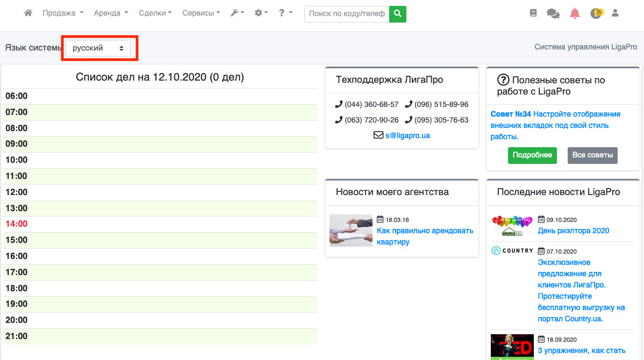Open the Сделки menu
Screen dimensions: 644x360
155,13
